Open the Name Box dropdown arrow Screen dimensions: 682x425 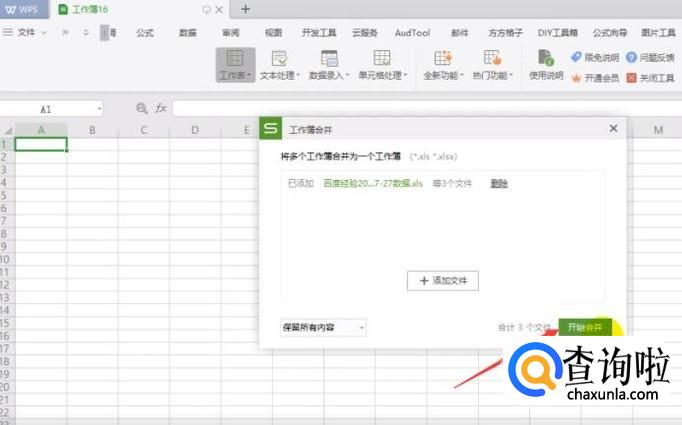99,108
